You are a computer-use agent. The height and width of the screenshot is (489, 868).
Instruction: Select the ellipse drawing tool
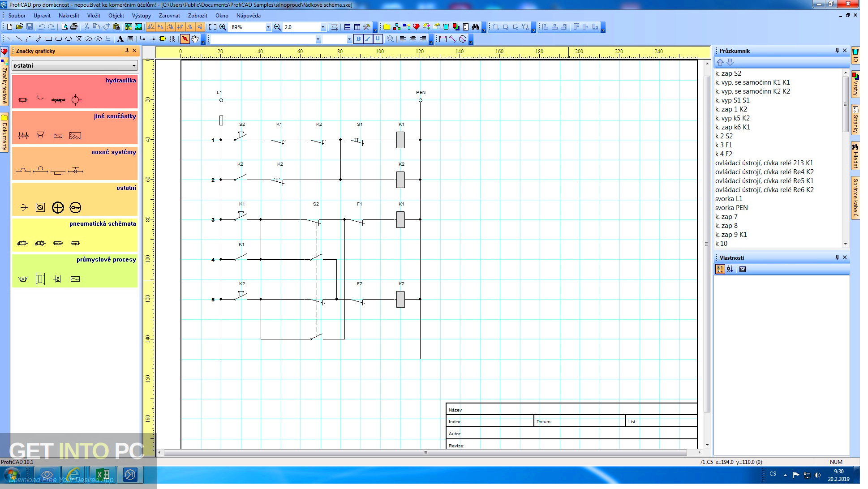click(69, 39)
